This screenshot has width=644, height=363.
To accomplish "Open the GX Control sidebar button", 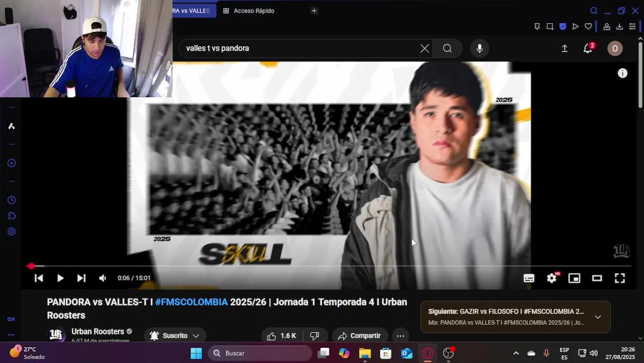I will [x=11, y=319].
